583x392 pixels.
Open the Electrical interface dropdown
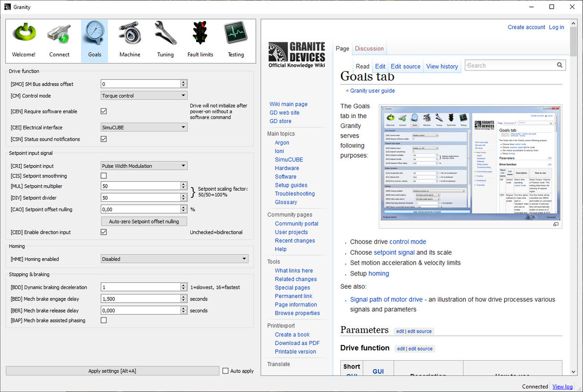pos(144,127)
